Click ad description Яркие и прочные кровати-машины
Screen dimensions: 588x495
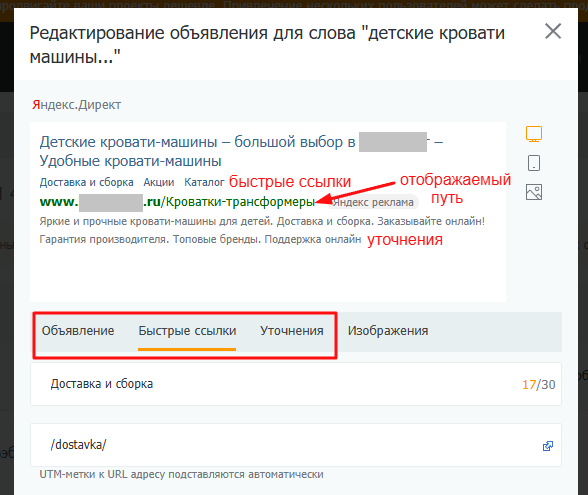click(262, 221)
